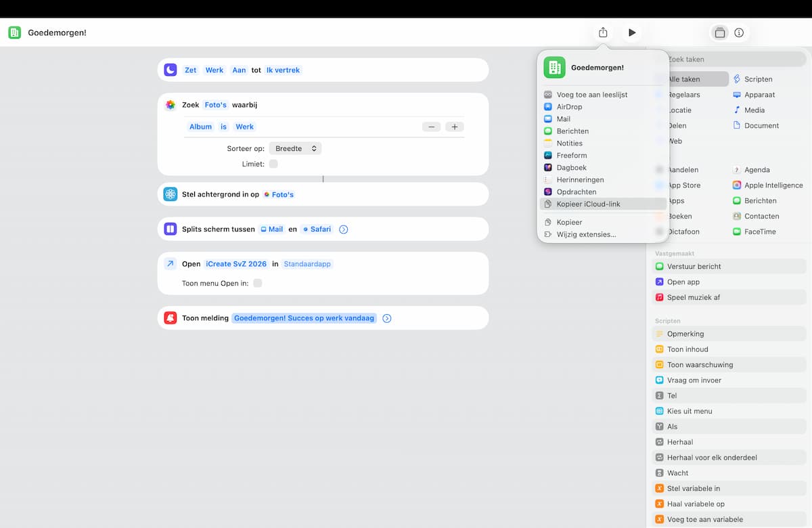Run the shortcut with the play button
Image resolution: width=812 pixels, height=528 pixels.
632,32
